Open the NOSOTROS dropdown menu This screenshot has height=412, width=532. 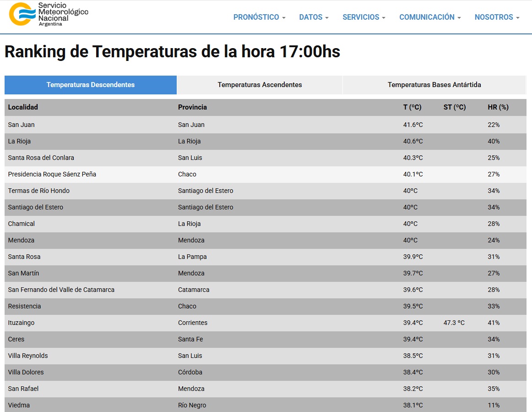[497, 17]
